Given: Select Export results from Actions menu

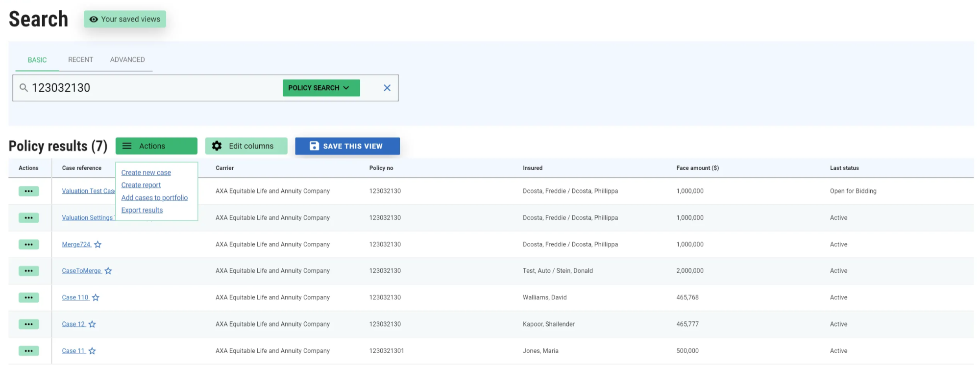Looking at the screenshot, I should 142,210.
